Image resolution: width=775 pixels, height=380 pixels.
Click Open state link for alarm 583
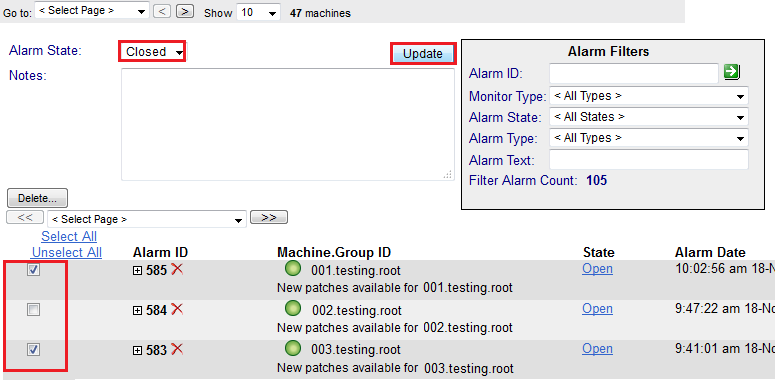coord(597,349)
